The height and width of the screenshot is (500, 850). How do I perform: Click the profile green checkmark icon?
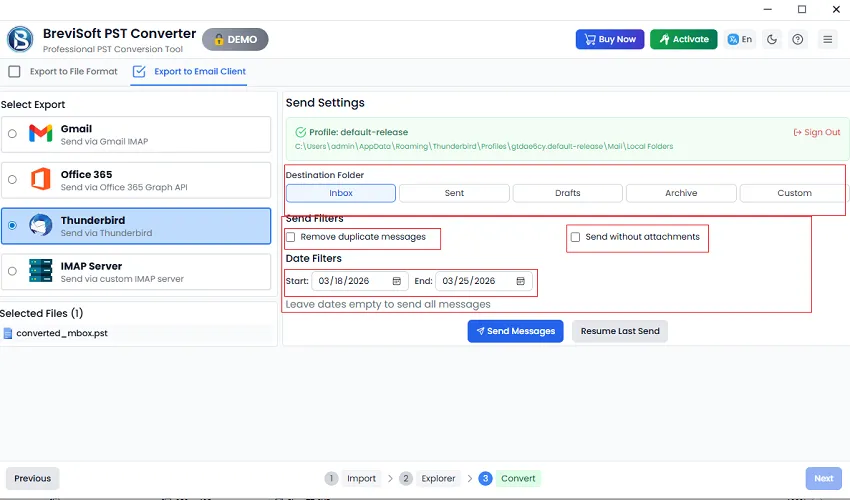tap(300, 132)
